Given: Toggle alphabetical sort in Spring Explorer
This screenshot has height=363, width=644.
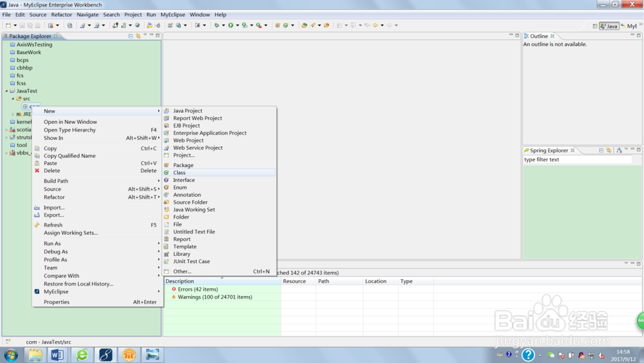Looking at the screenshot, I should (619, 150).
